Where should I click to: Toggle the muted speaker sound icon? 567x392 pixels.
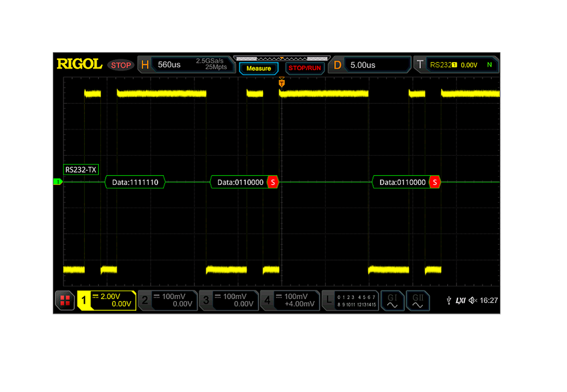coord(472,300)
